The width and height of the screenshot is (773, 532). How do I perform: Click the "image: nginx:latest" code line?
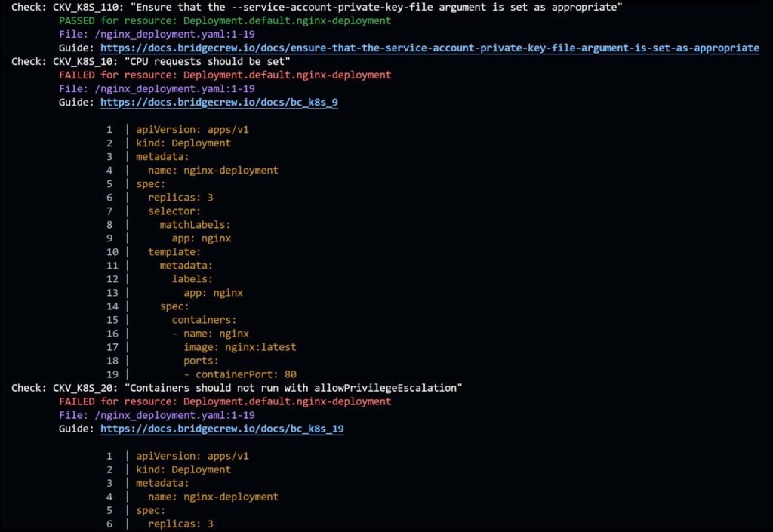coord(239,347)
